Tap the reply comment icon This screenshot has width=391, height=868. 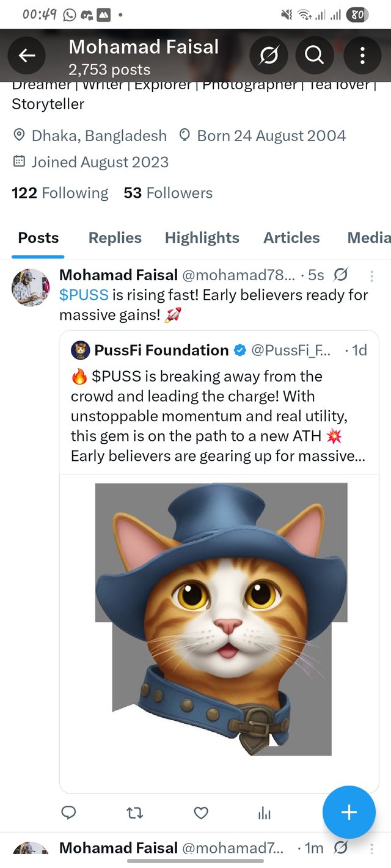pos(69,812)
